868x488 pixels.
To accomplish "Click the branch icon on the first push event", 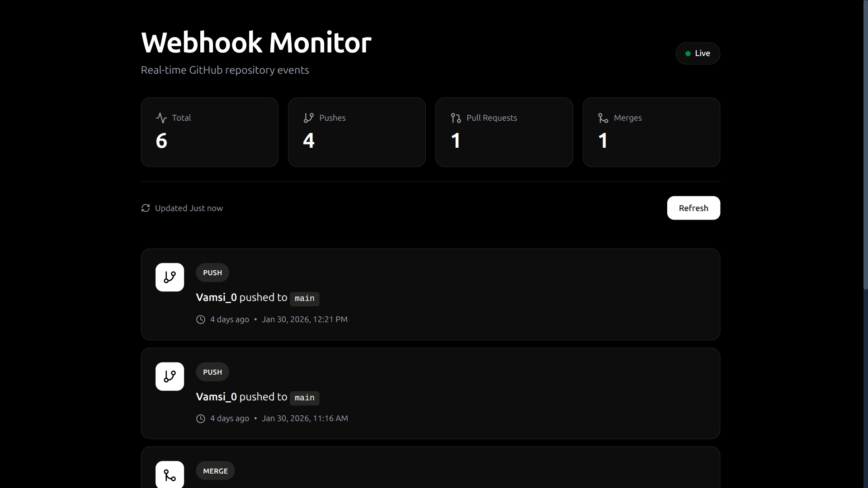I will (x=170, y=277).
